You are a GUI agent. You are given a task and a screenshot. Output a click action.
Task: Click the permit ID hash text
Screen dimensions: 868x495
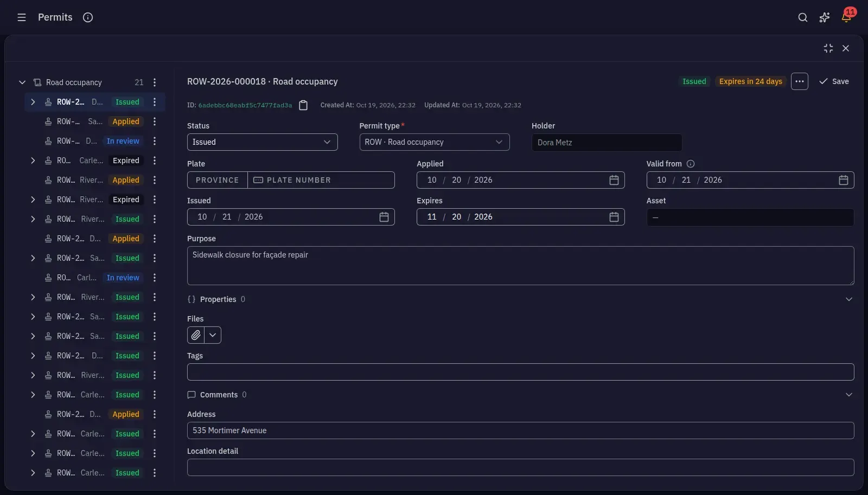click(x=245, y=105)
